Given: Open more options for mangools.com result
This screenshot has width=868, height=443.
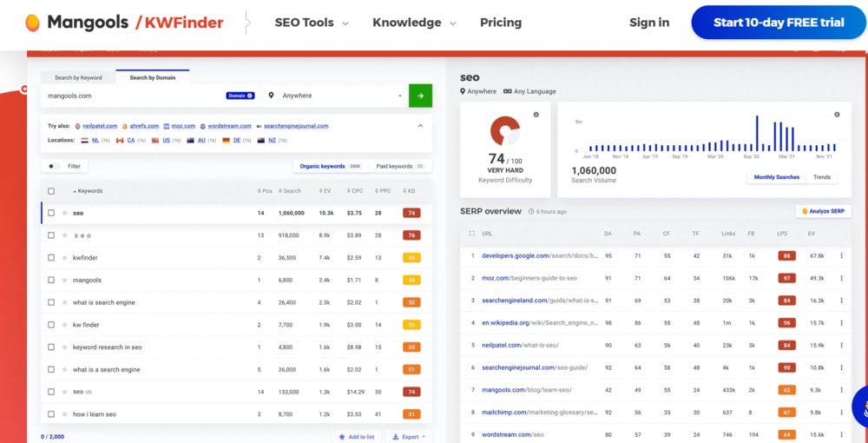Looking at the screenshot, I should [841, 390].
